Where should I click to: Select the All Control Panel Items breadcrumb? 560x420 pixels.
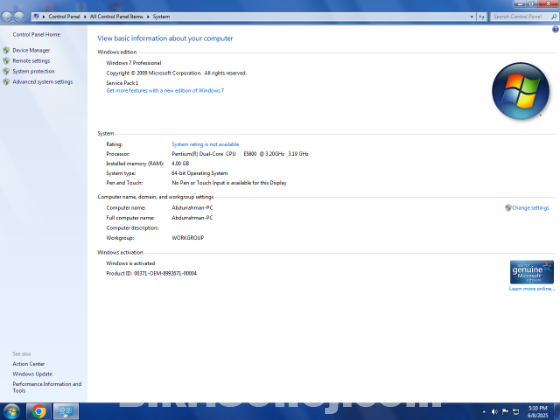pyautogui.click(x=116, y=16)
